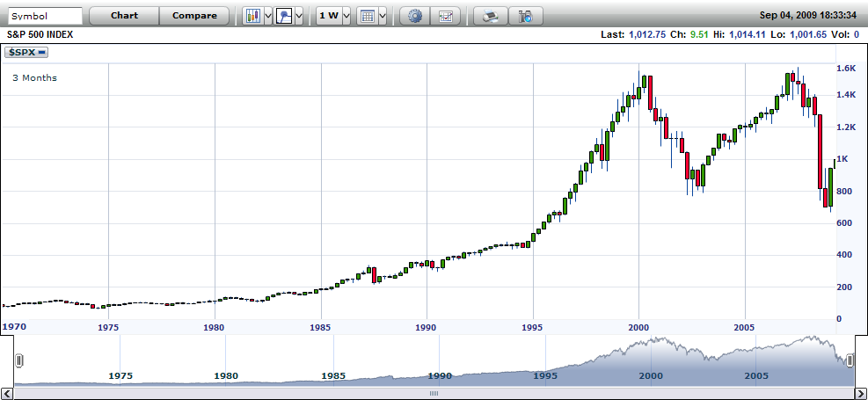Click the Symbol input field

click(x=46, y=16)
